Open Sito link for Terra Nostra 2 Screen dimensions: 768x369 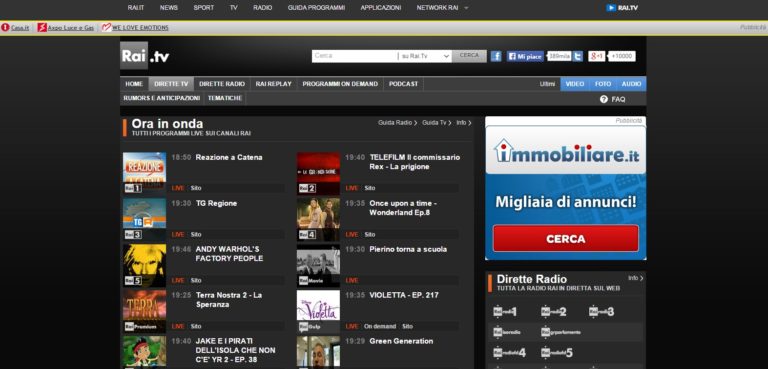tap(196, 326)
